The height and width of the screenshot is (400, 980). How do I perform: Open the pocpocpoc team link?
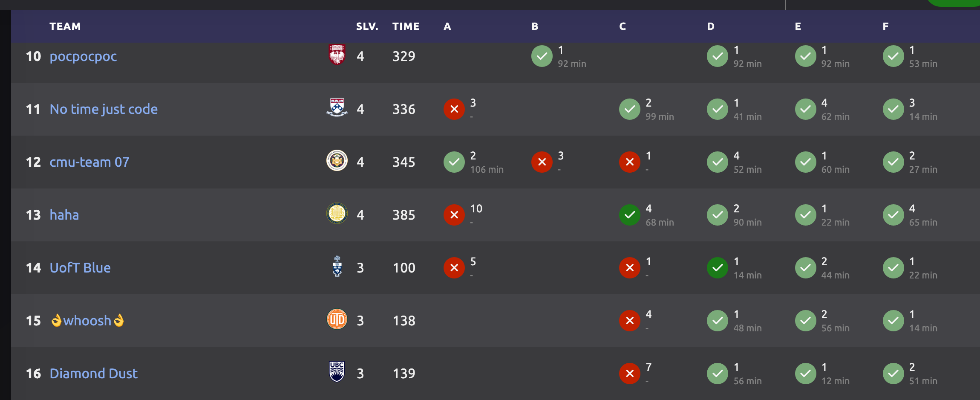83,56
